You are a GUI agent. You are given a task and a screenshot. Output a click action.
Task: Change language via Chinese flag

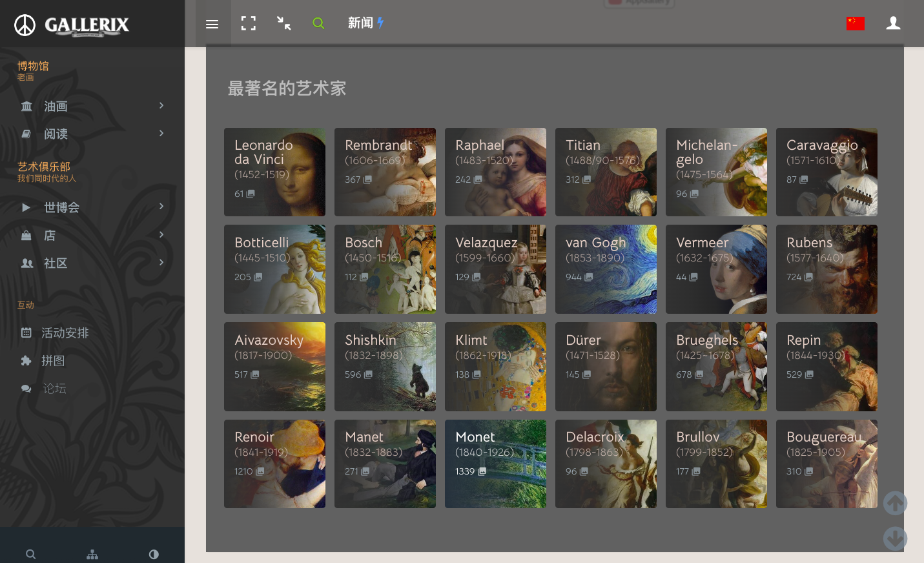tap(856, 23)
